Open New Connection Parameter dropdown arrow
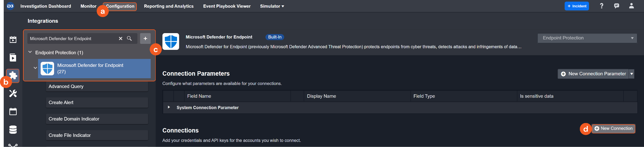 tap(631, 74)
